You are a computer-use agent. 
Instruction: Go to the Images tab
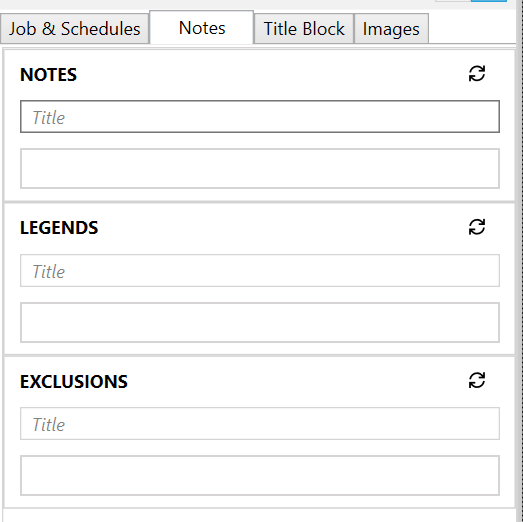coord(391,29)
